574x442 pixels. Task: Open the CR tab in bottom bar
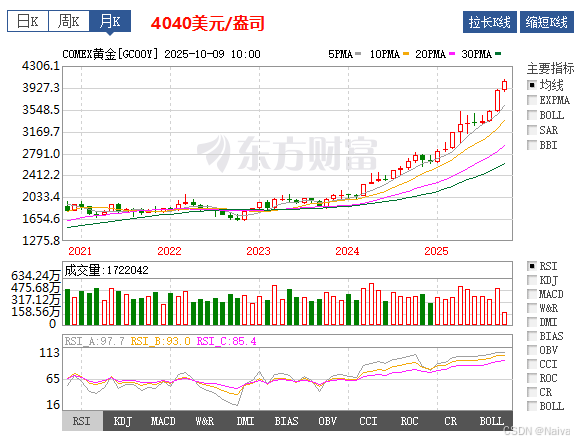point(451,421)
